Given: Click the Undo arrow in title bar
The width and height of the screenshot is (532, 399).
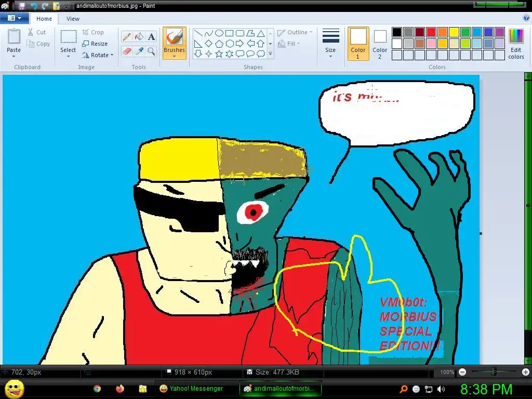Looking at the screenshot, I should tap(33, 6).
